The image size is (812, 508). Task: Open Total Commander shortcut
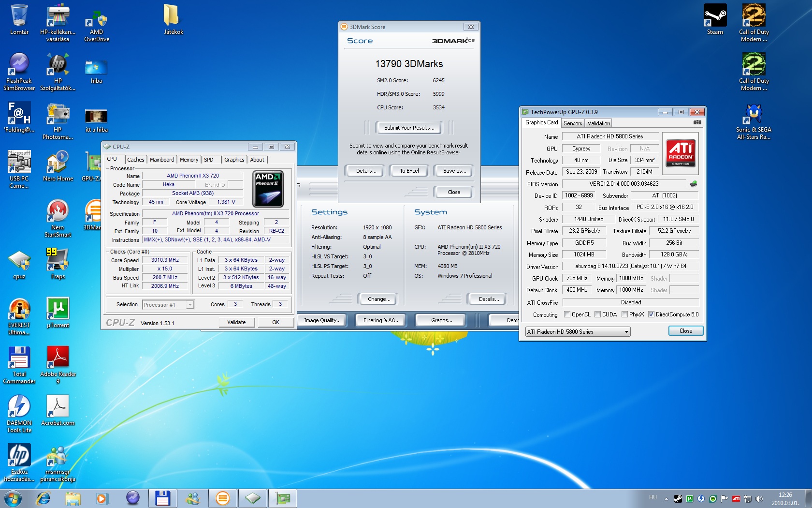[19, 365]
